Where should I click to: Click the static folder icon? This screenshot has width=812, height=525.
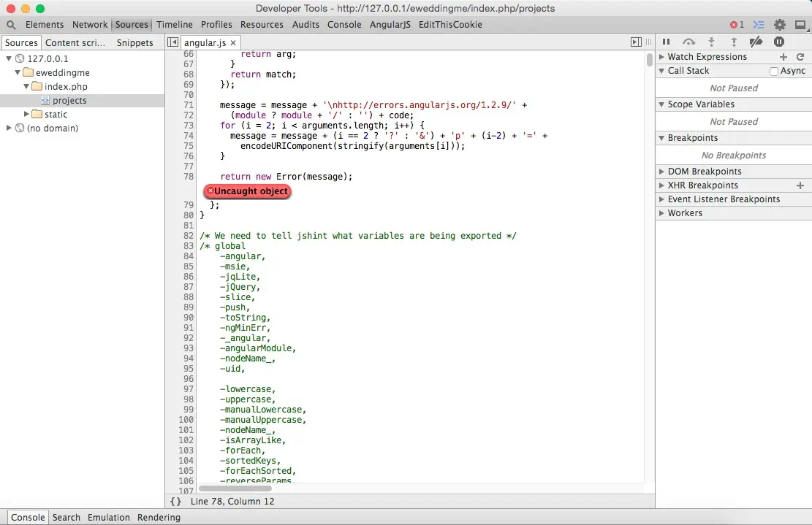tap(37, 114)
